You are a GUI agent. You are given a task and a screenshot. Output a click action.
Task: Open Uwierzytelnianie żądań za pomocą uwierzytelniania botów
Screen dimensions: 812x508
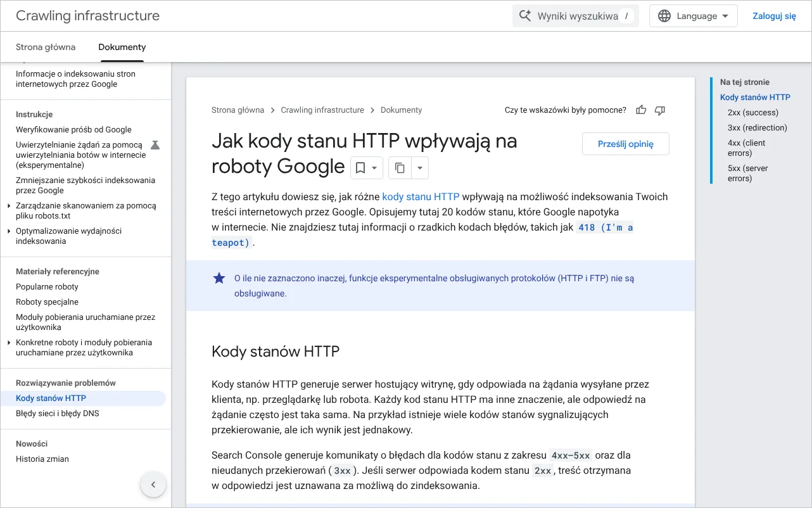(x=81, y=155)
